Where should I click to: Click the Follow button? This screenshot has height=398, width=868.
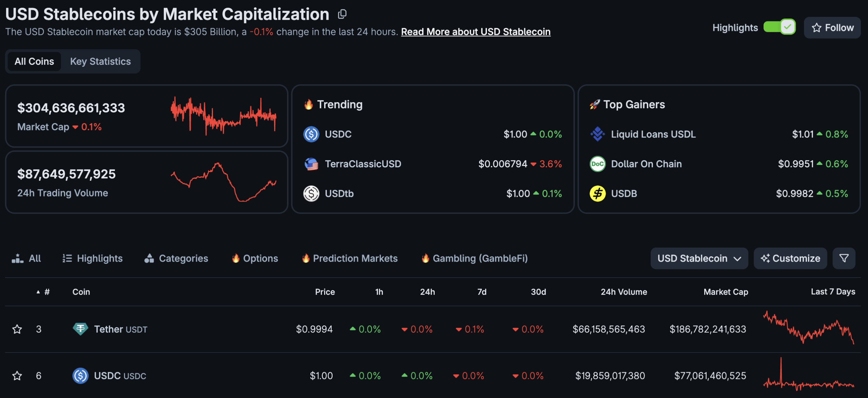tap(832, 27)
